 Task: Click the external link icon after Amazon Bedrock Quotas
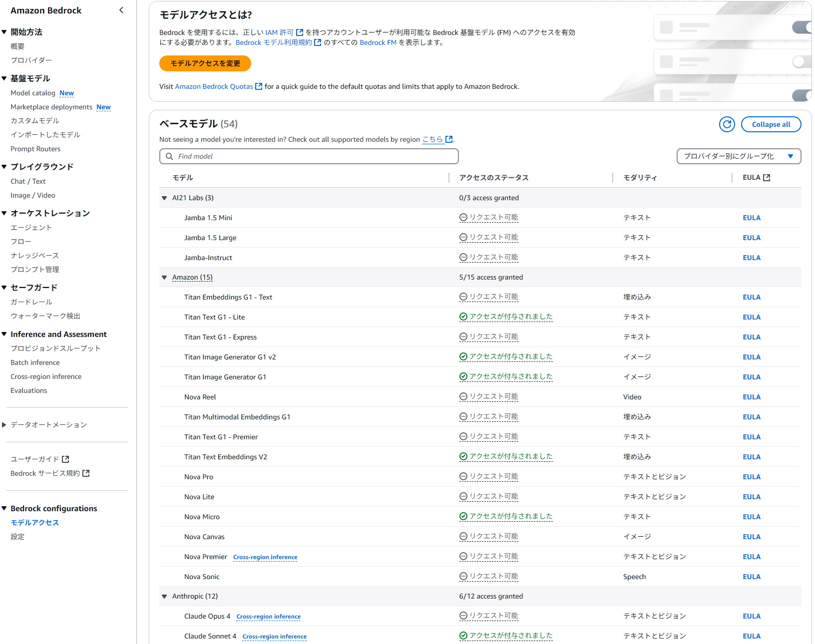(259, 86)
